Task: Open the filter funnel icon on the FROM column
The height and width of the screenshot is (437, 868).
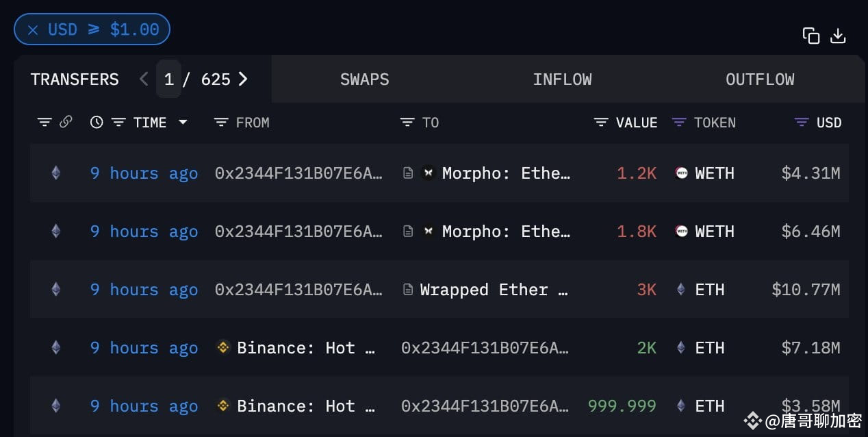Action: click(x=220, y=122)
